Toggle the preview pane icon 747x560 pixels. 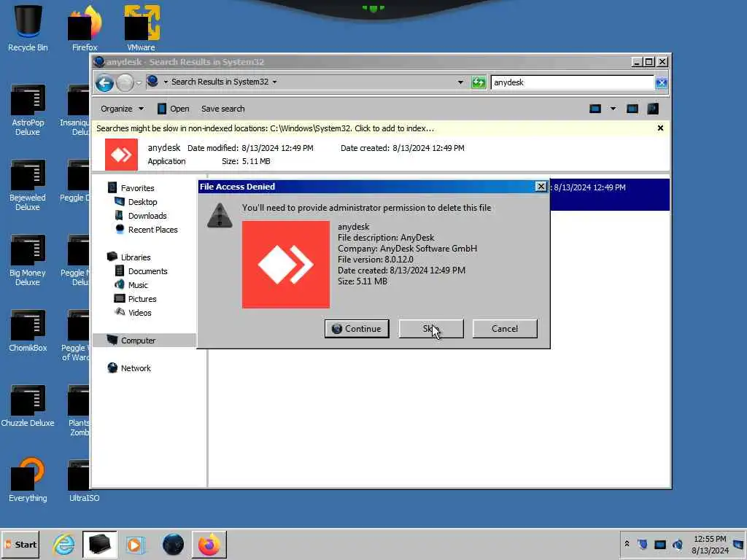click(x=632, y=109)
